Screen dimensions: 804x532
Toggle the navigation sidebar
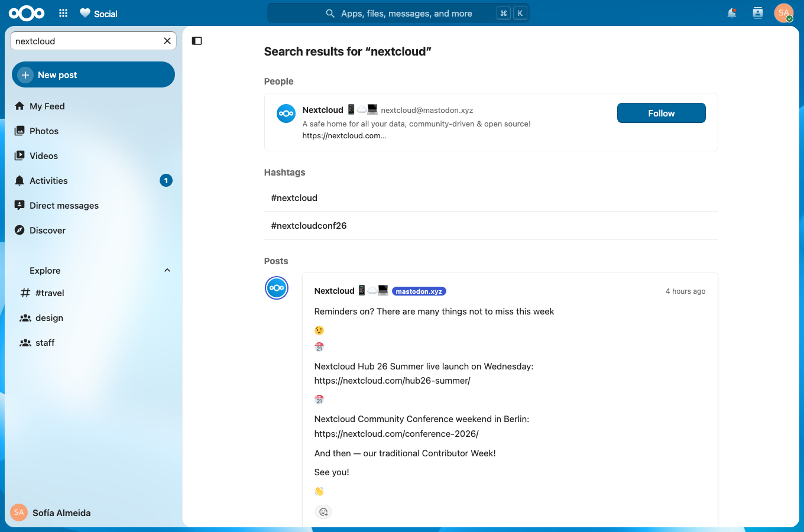pyautogui.click(x=197, y=41)
